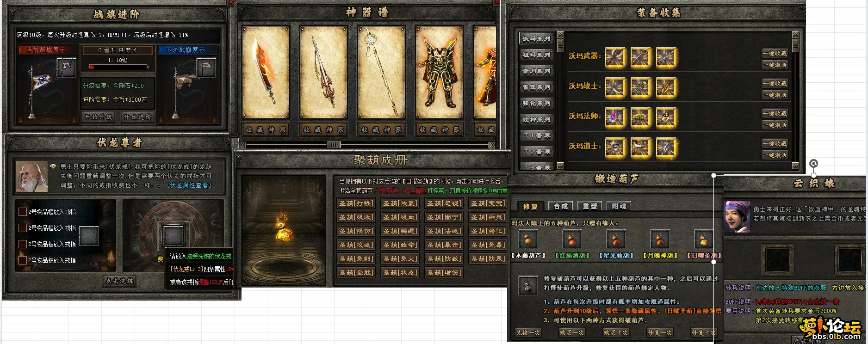Click the next-tier war flag item slot

206,68
